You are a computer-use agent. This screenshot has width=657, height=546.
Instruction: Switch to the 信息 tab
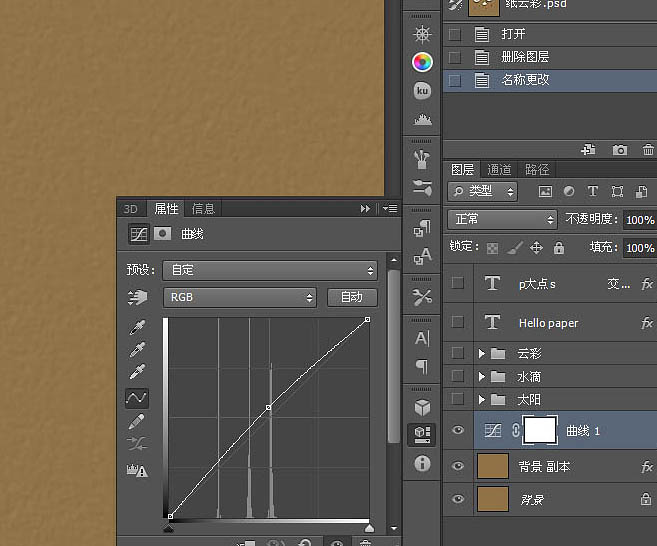203,209
